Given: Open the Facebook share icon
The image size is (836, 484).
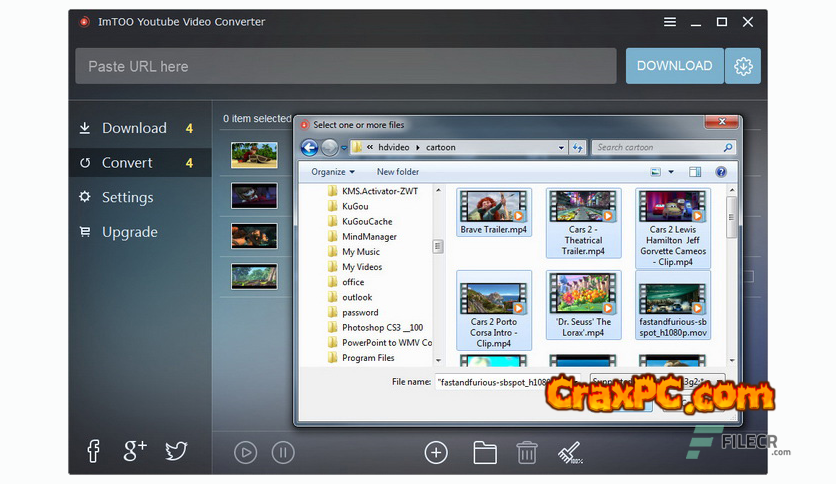Looking at the screenshot, I should click(93, 451).
